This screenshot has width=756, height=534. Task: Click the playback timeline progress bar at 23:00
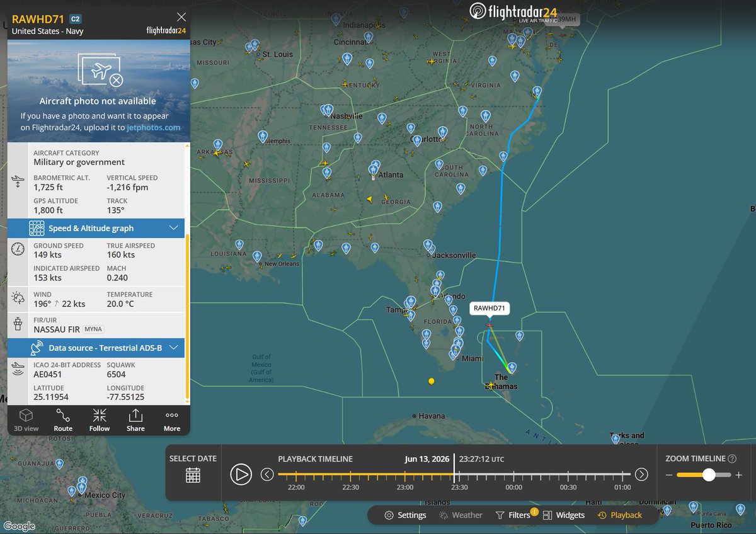tap(405, 474)
